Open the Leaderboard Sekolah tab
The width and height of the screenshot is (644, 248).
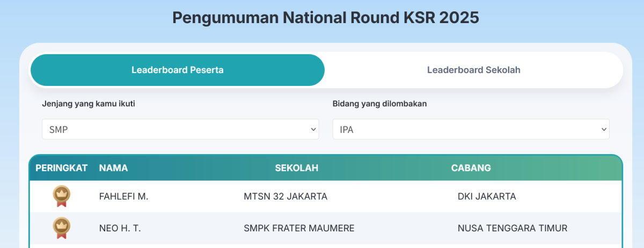tap(473, 70)
